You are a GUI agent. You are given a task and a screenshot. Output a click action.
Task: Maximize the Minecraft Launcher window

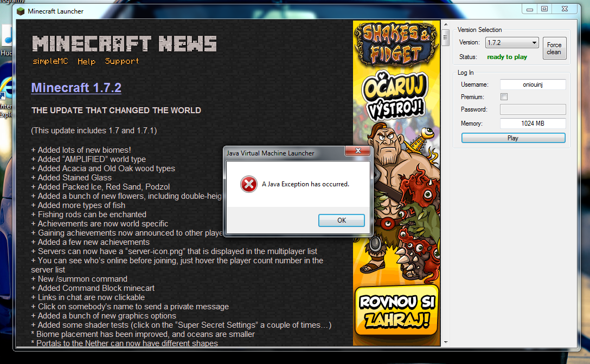coord(544,9)
